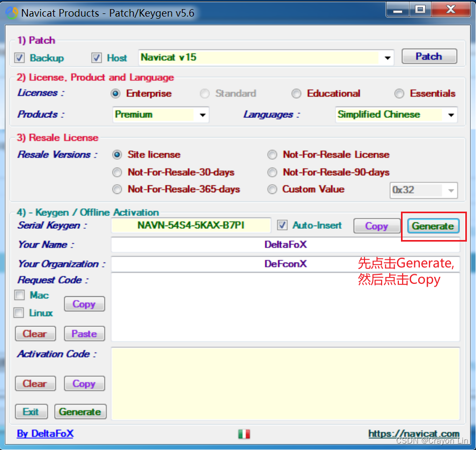Click the Serial Keygen field
The width and height of the screenshot is (476, 450).
[191, 226]
